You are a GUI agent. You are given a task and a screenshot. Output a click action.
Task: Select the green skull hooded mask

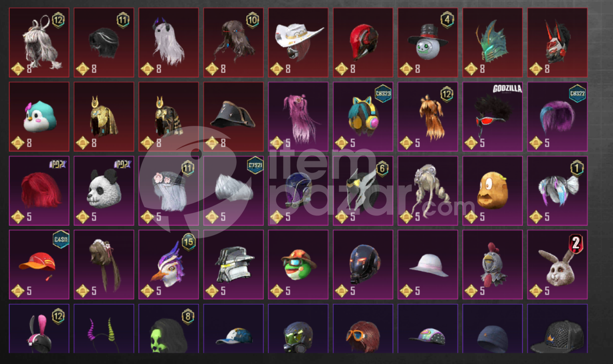(x=169, y=328)
